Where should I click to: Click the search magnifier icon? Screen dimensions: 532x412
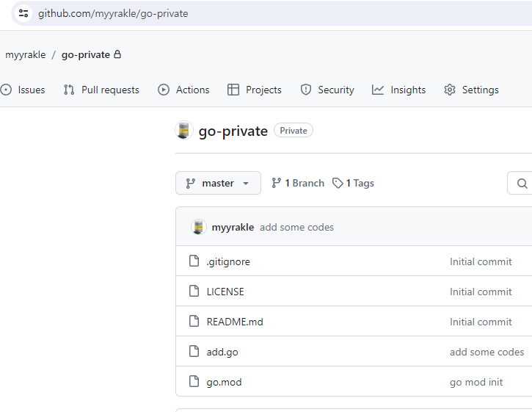coord(522,184)
